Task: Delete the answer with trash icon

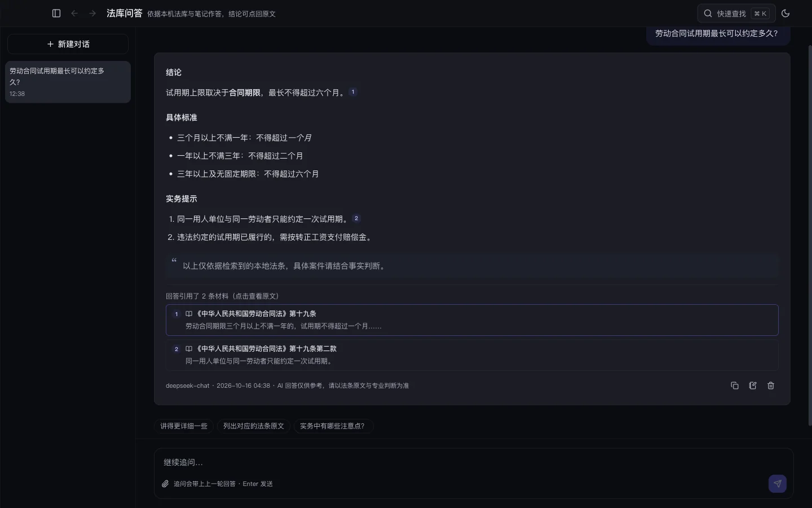Action: (x=771, y=386)
